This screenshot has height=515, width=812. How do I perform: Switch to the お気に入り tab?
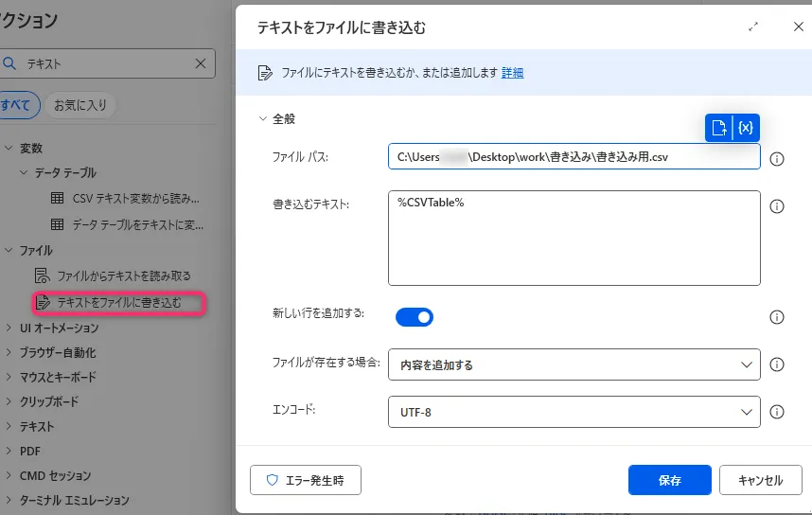[80, 105]
